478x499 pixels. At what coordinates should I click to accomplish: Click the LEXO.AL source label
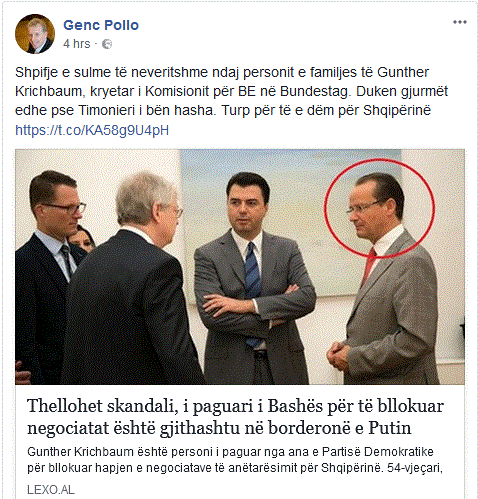pos(51,490)
